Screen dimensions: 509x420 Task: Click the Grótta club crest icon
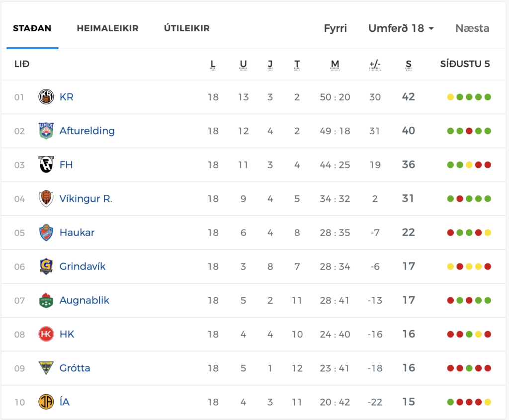(46, 368)
